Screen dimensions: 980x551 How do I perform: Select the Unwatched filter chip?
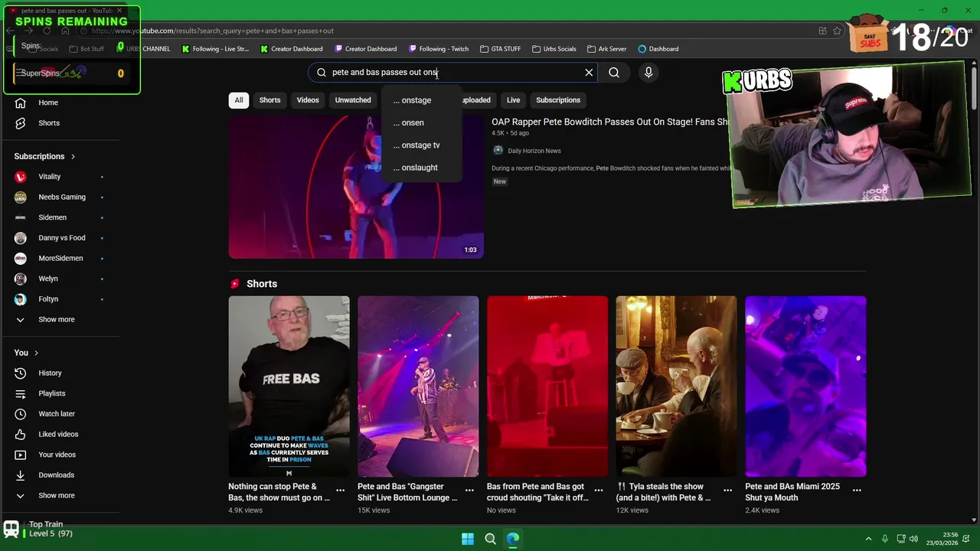coord(353,100)
